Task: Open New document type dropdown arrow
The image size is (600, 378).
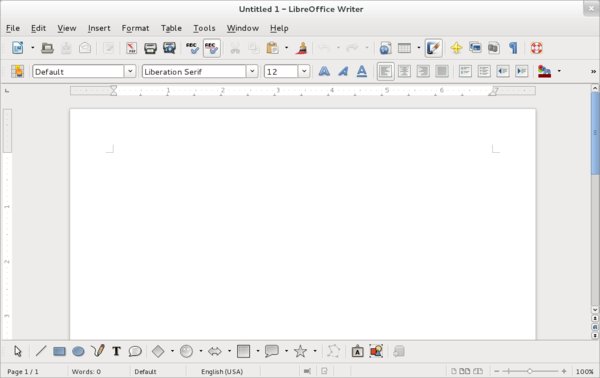Action: tap(33, 48)
